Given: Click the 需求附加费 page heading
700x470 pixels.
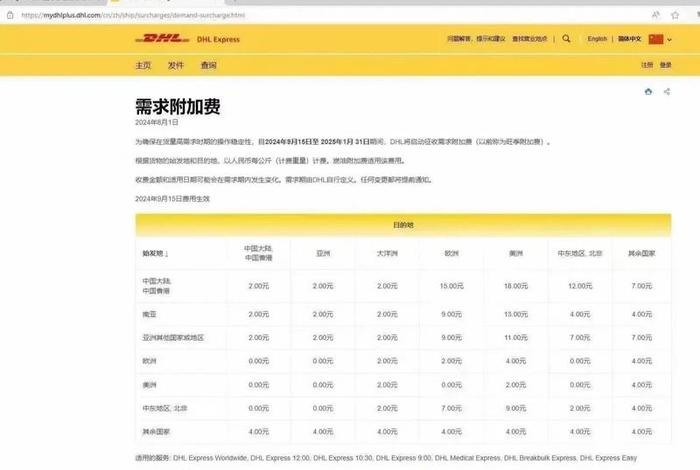Looking at the screenshot, I should tap(178, 106).
